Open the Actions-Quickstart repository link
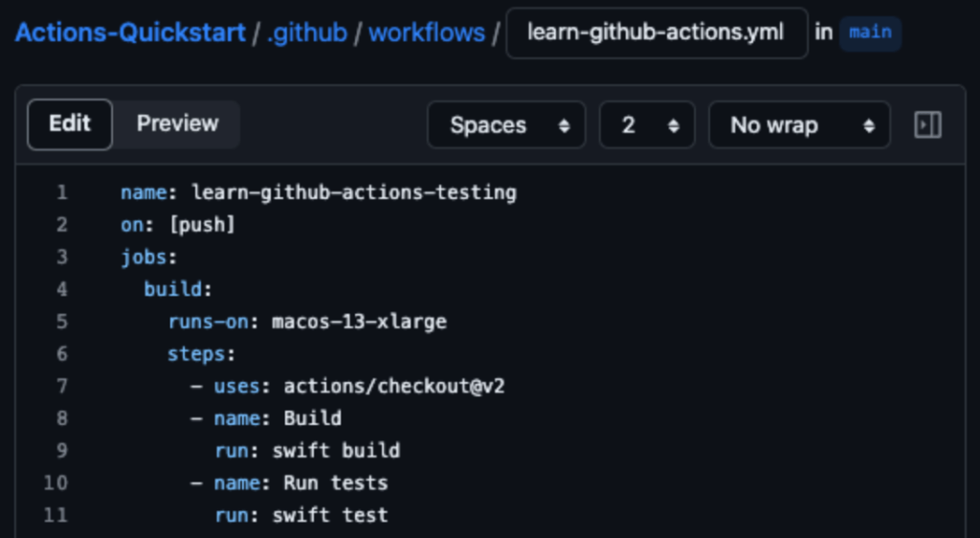This screenshot has width=980, height=538. point(130,33)
